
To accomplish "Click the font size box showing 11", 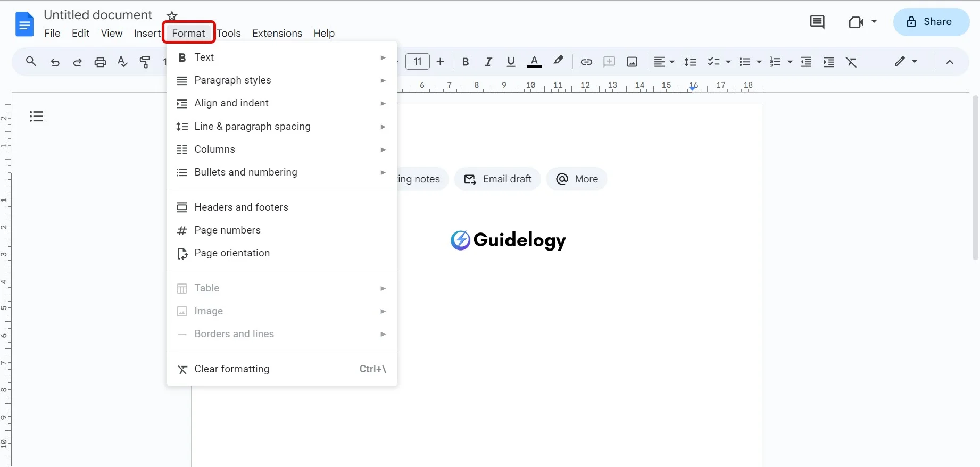I will pos(418,62).
